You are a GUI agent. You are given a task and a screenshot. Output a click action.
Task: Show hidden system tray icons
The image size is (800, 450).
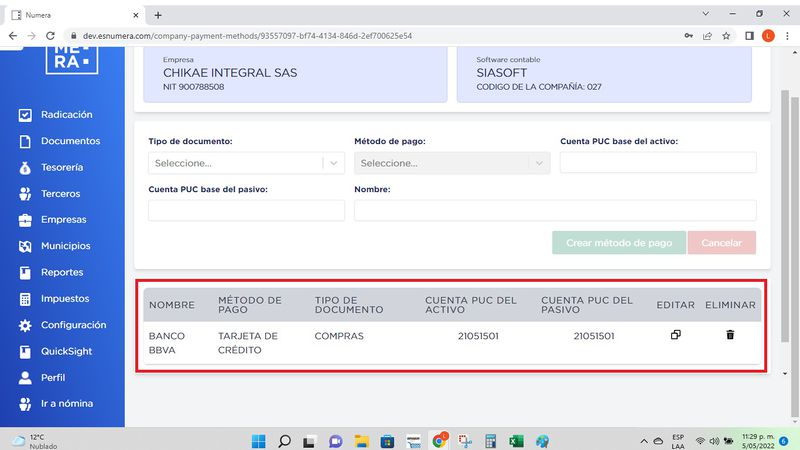(x=644, y=441)
